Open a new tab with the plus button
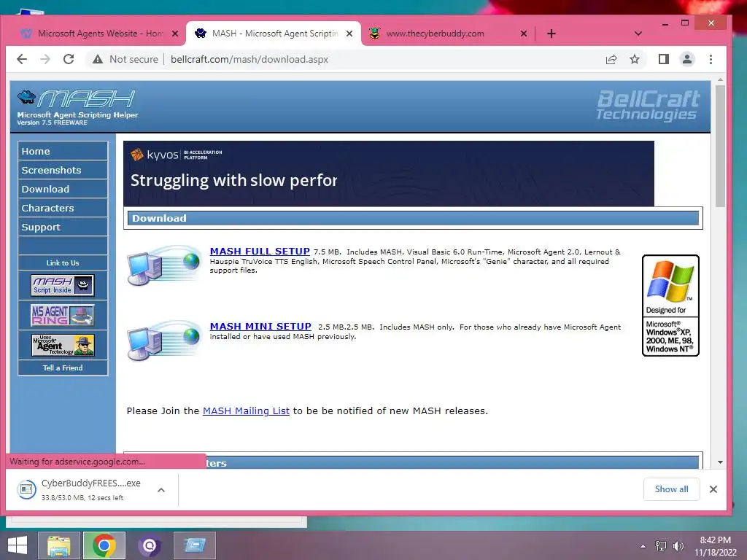 [x=551, y=34]
